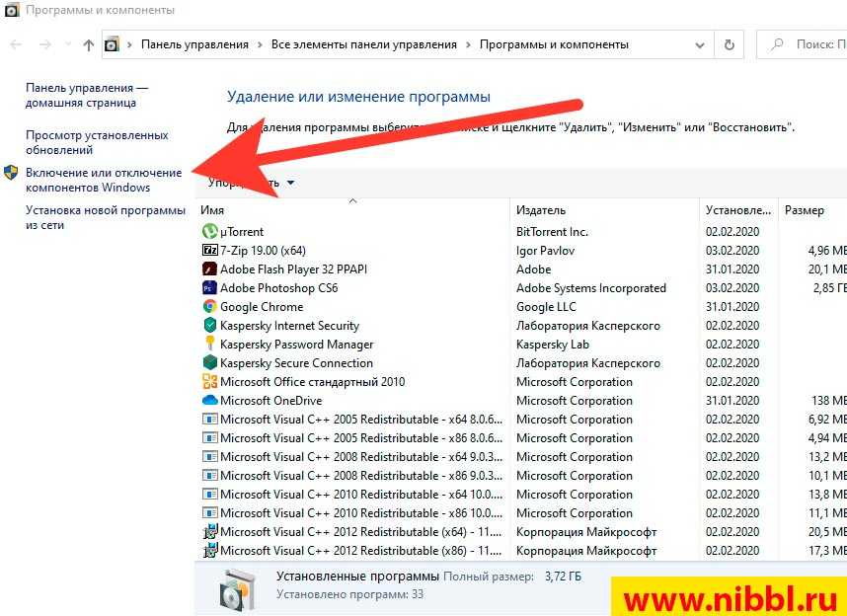This screenshot has height=616, width=847.
Task: Click the µTorrent program icon
Action: click(209, 232)
